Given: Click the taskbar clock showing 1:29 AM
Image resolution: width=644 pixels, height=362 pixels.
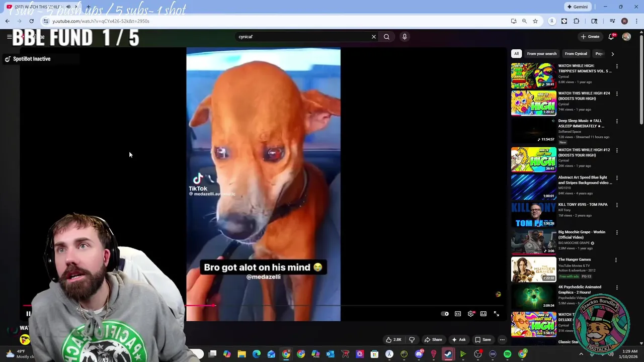Looking at the screenshot, I should coord(629,354).
